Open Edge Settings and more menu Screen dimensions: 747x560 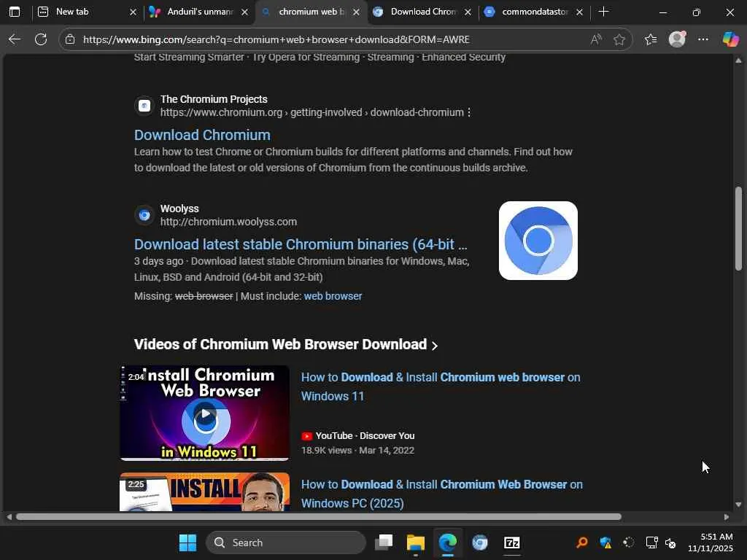tap(703, 39)
